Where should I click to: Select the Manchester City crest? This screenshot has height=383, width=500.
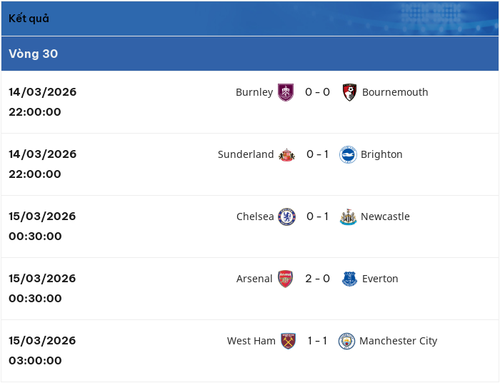347,341
